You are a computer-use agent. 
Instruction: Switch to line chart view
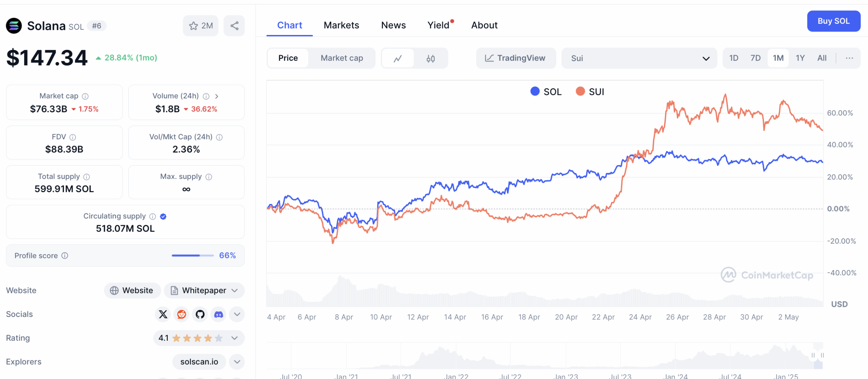(x=398, y=58)
